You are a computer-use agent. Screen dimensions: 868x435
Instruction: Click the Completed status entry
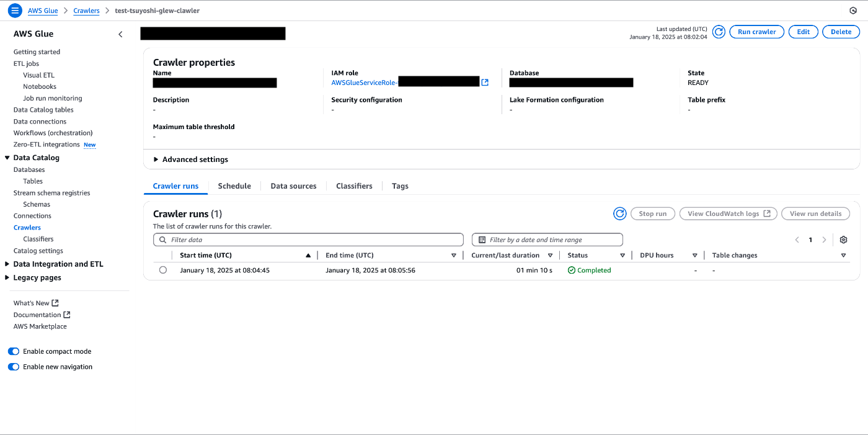(x=589, y=271)
